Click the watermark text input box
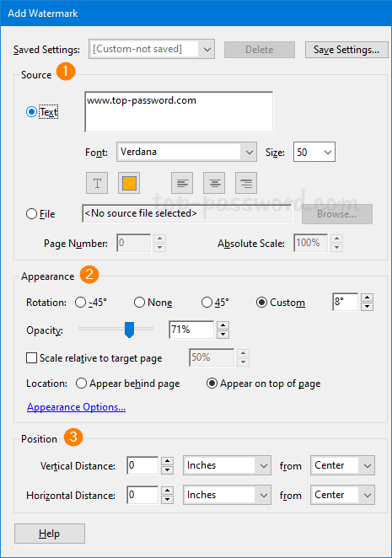Screen dimensions: 392x558 [179, 112]
